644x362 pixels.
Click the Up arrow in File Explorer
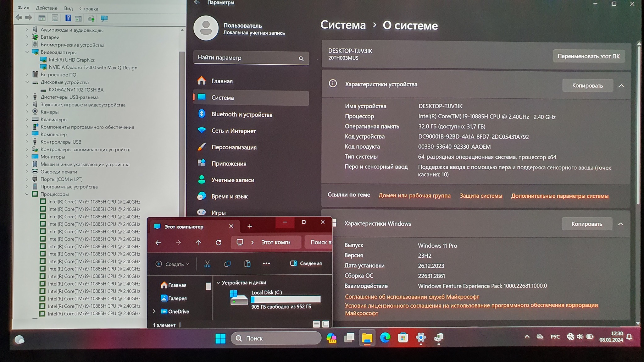[198, 243]
